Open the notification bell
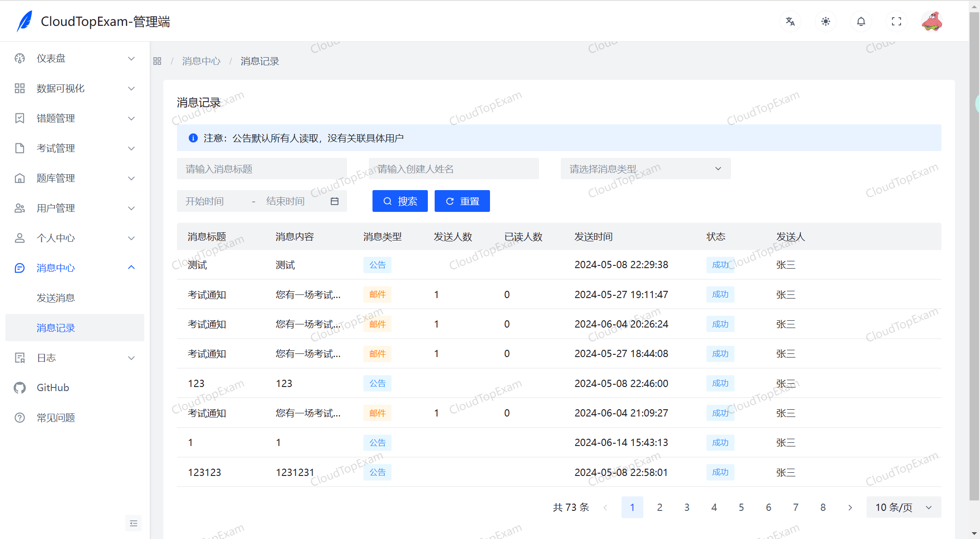The height and width of the screenshot is (539, 980). pyautogui.click(x=861, y=21)
